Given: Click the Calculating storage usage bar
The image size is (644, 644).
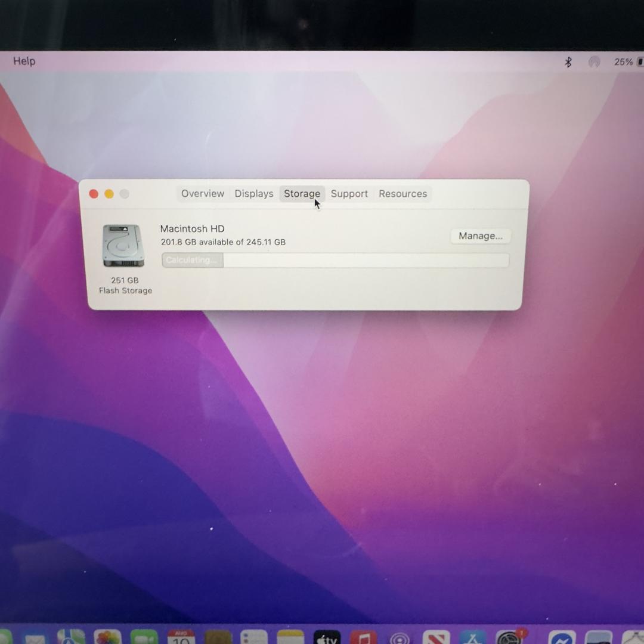Looking at the screenshot, I should tap(335, 260).
